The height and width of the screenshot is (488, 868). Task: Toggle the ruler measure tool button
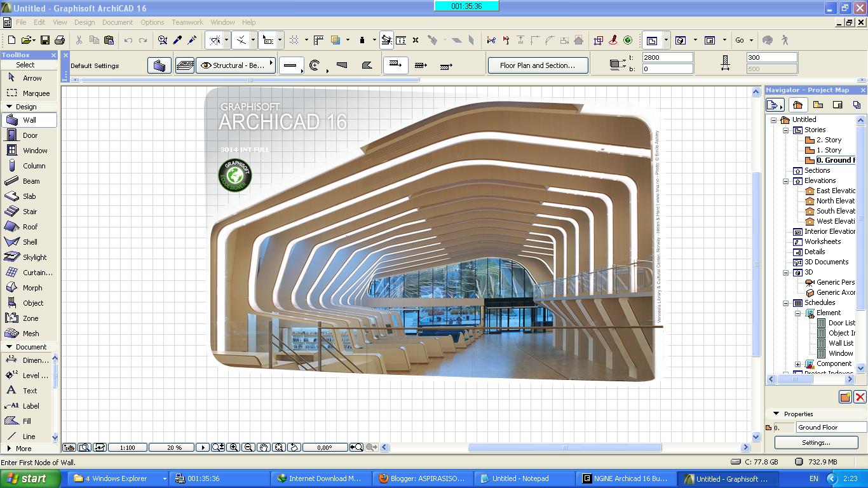(401, 40)
